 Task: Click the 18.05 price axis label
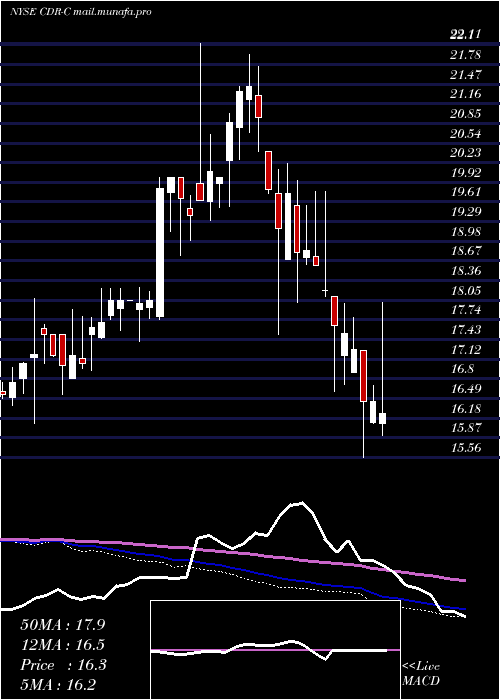click(x=466, y=290)
